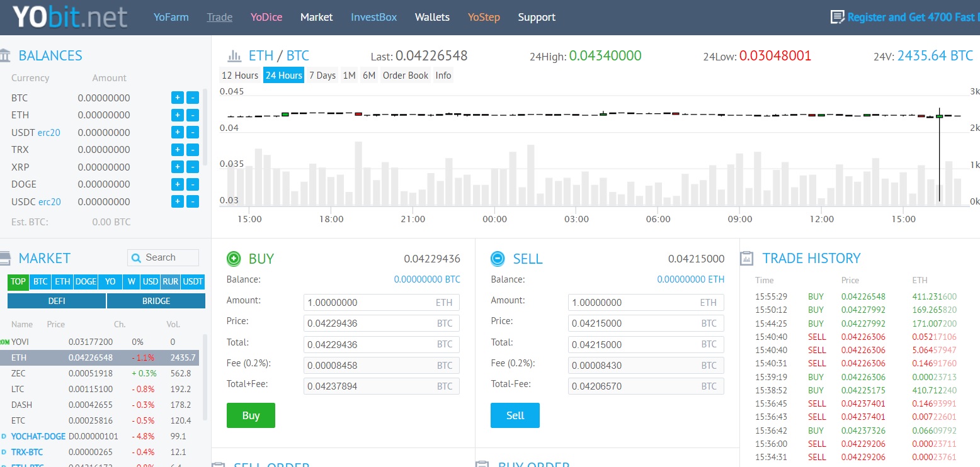This screenshot has height=467, width=980.
Task: Select the TOP market filter
Action: click(x=18, y=282)
